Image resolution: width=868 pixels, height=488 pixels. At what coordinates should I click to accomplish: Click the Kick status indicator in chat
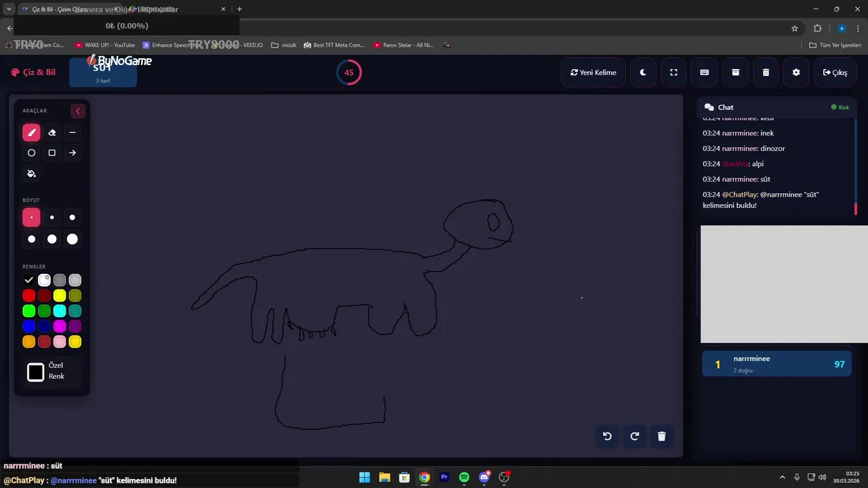pos(840,107)
